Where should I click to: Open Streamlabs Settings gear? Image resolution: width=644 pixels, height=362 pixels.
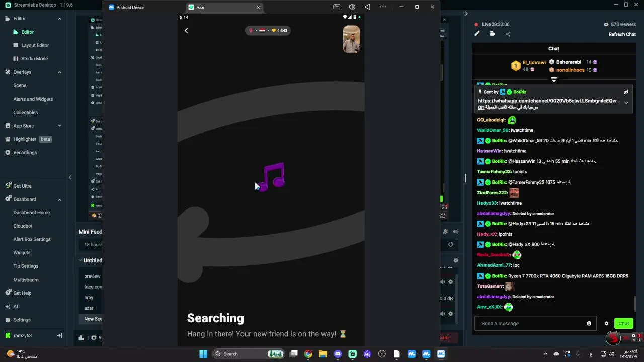[x=8, y=320]
